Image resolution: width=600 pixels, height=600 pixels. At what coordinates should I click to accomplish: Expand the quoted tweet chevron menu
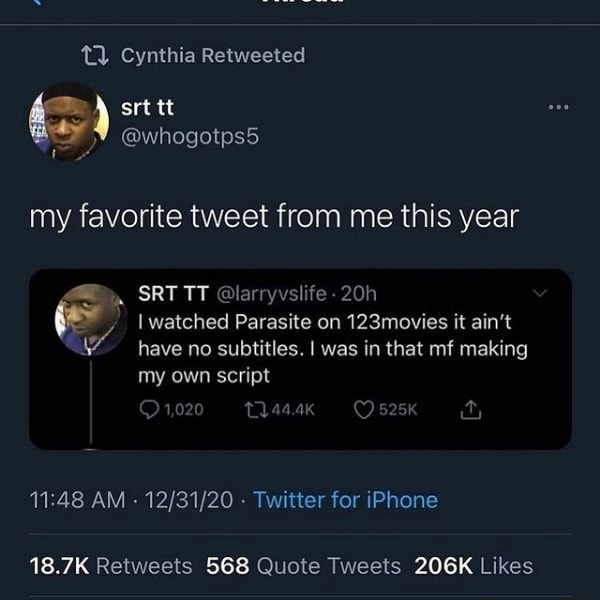pyautogui.click(x=541, y=294)
